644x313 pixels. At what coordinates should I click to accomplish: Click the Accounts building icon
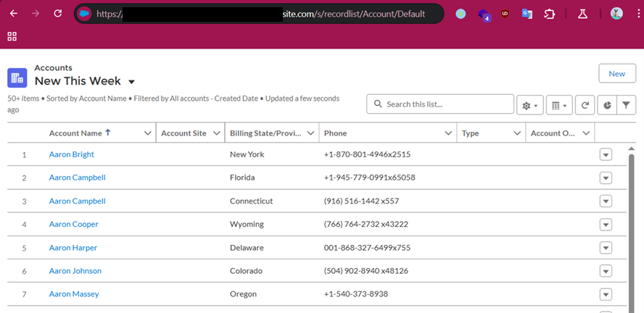click(17, 78)
